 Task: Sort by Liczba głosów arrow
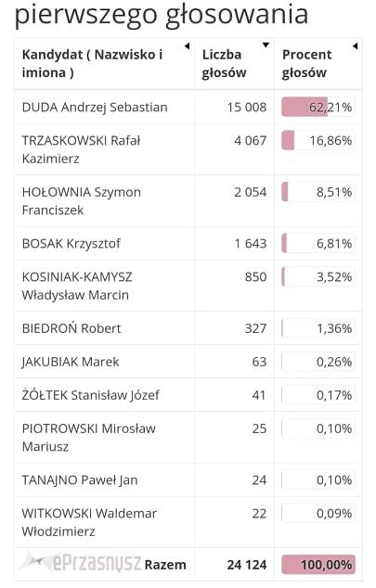pos(266,45)
